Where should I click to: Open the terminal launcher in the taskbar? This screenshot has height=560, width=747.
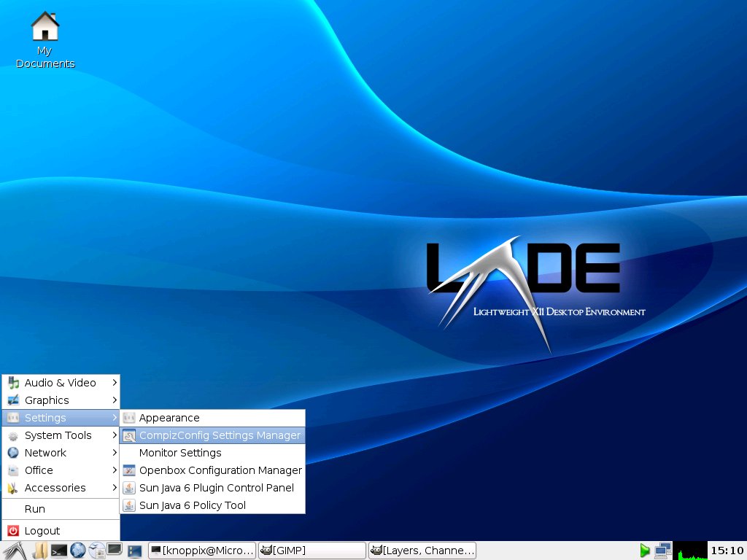[x=59, y=551]
